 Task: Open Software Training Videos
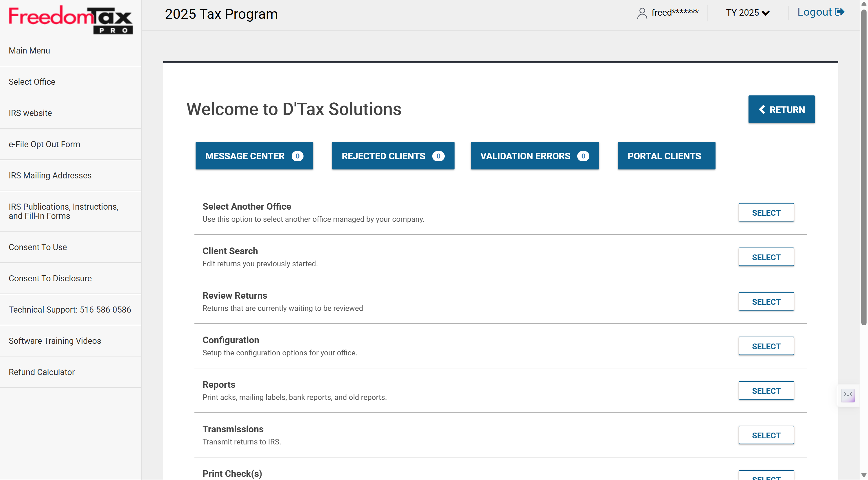(x=71, y=341)
